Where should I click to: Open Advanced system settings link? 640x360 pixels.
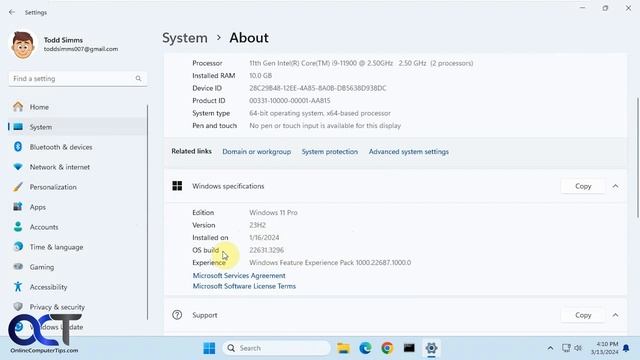409,151
